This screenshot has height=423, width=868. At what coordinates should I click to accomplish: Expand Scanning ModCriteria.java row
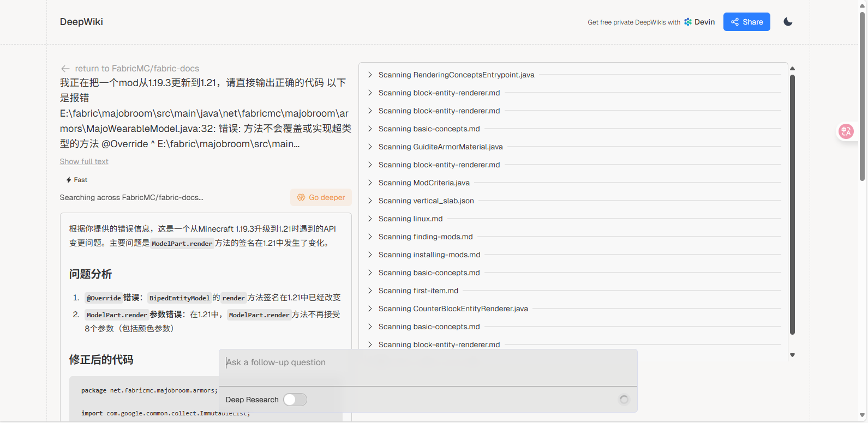tap(574, 183)
